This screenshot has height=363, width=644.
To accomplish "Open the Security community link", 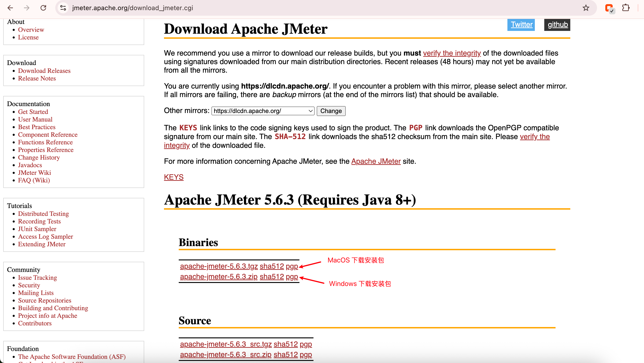I will tap(29, 285).
